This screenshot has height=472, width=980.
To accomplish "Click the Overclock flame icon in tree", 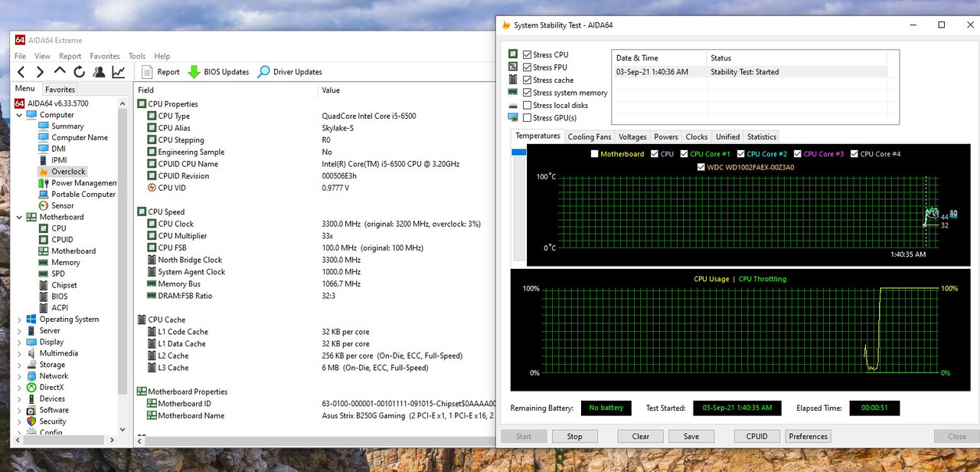I will click(x=44, y=172).
